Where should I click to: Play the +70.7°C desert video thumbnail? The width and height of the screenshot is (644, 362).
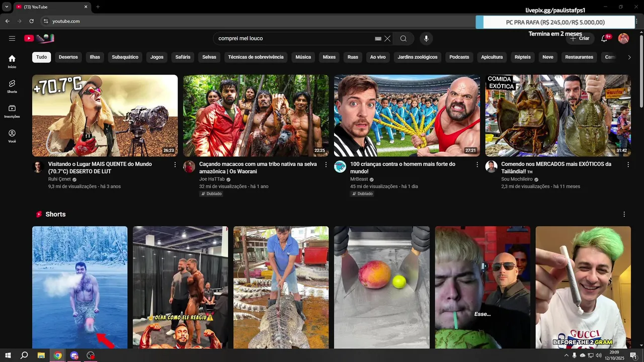pos(105,116)
